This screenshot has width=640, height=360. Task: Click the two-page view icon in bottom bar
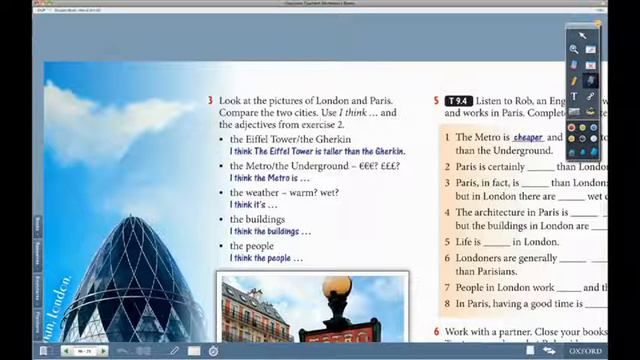tap(143, 351)
